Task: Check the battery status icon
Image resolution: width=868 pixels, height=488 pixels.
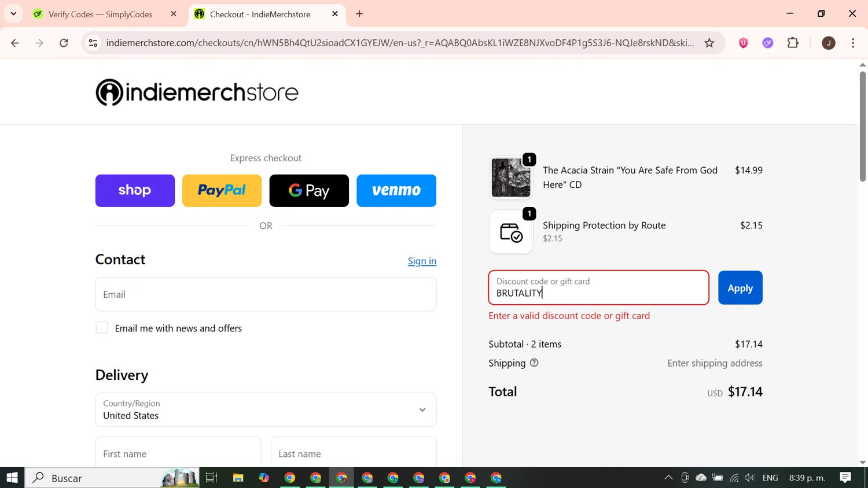Action: (718, 478)
